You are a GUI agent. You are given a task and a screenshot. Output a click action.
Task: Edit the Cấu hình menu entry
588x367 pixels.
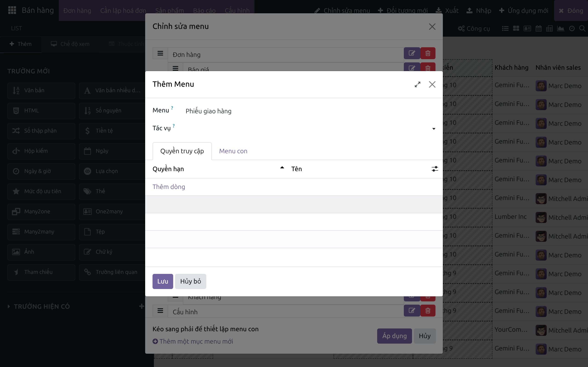pyautogui.click(x=412, y=310)
